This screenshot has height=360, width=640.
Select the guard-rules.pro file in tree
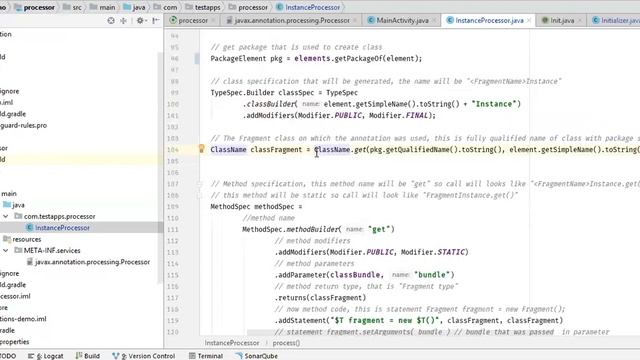click(x=23, y=125)
